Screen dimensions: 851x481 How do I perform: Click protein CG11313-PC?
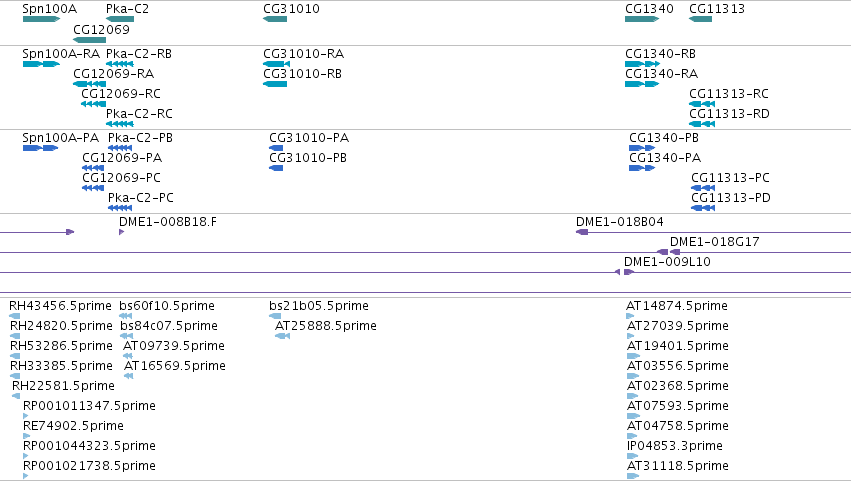[x=731, y=179]
